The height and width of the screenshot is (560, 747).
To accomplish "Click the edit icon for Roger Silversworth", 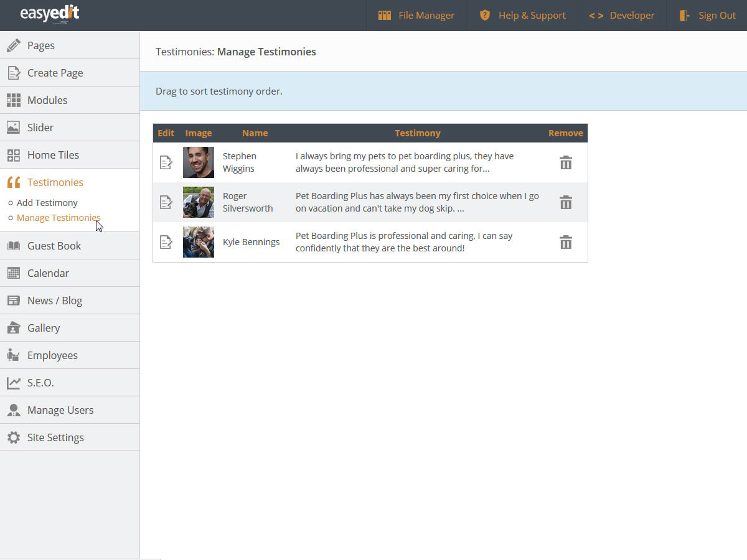I will (x=166, y=202).
